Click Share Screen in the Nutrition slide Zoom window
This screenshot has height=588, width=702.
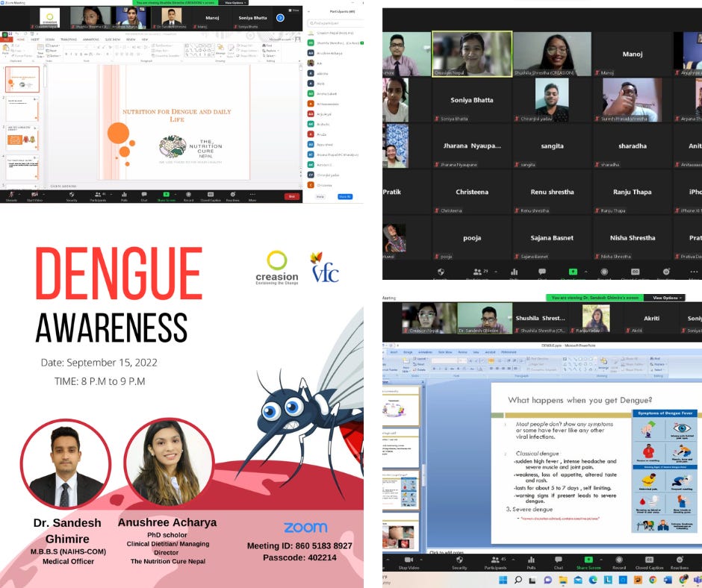[x=166, y=196]
